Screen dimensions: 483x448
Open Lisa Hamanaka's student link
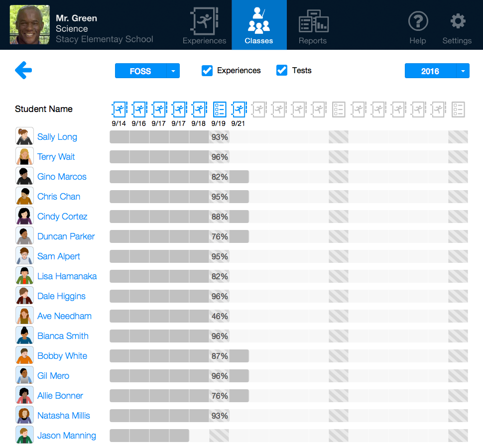coord(67,276)
